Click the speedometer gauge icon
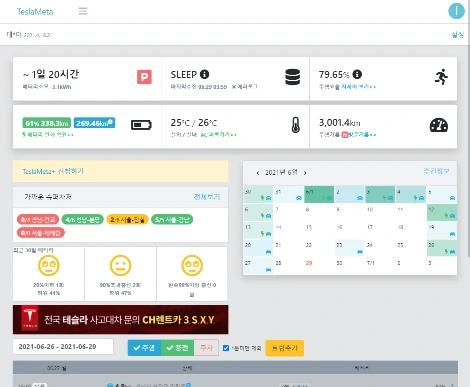Screen dimensions: 470x387 (x=439, y=125)
